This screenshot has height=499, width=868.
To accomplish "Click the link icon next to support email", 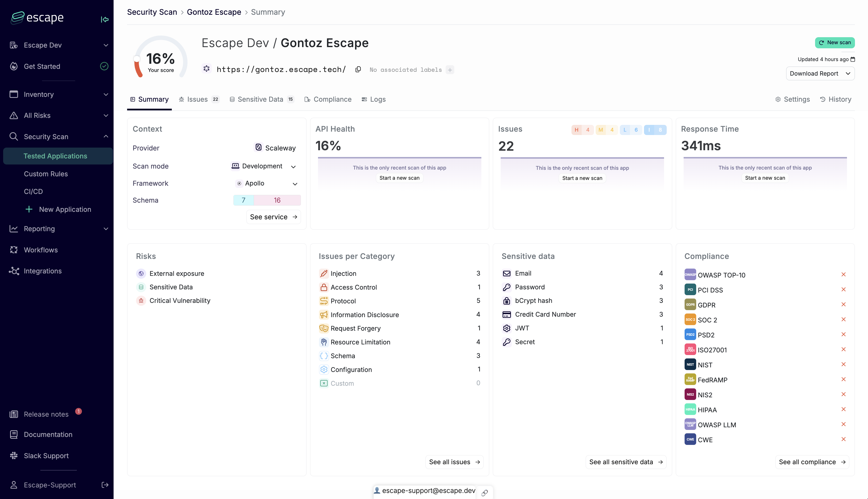I will tap(485, 492).
